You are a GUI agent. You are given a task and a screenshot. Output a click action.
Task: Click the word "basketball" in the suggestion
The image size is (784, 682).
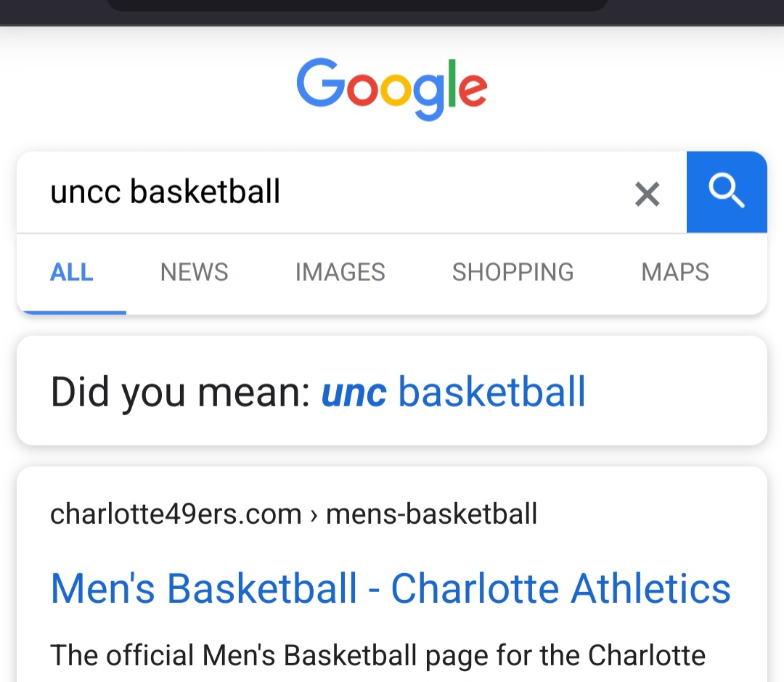492,392
